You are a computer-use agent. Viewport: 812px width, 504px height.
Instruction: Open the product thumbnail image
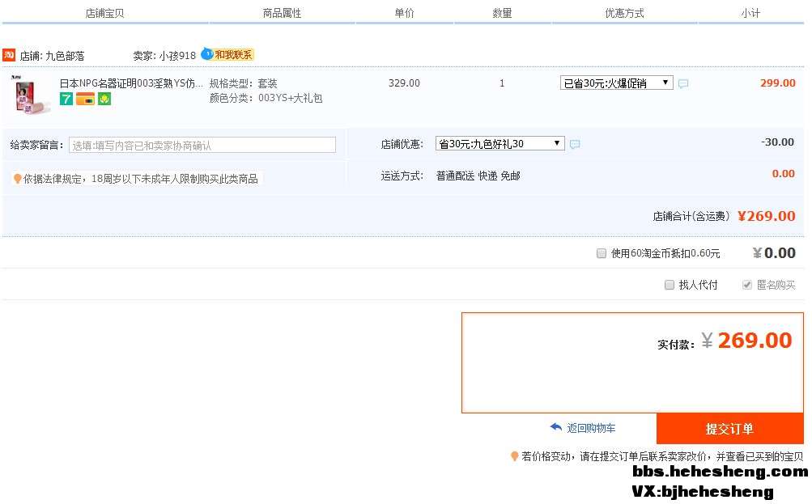pos(30,93)
